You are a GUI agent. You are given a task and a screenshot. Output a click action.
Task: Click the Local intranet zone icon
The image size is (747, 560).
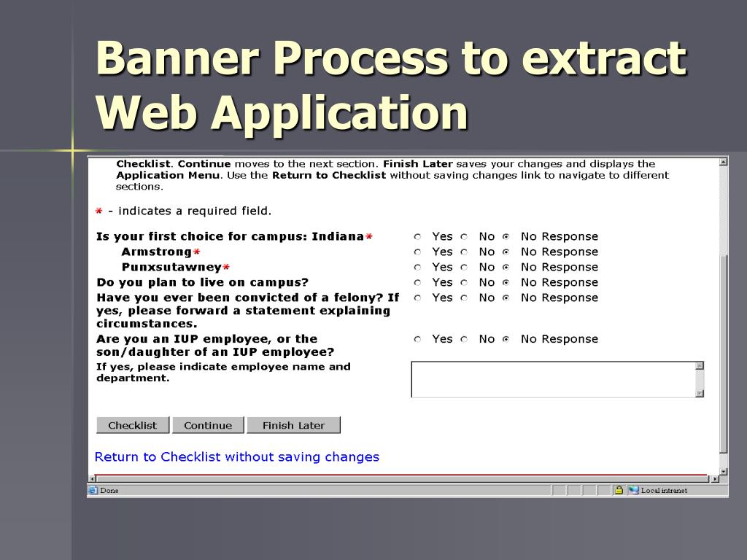point(633,490)
